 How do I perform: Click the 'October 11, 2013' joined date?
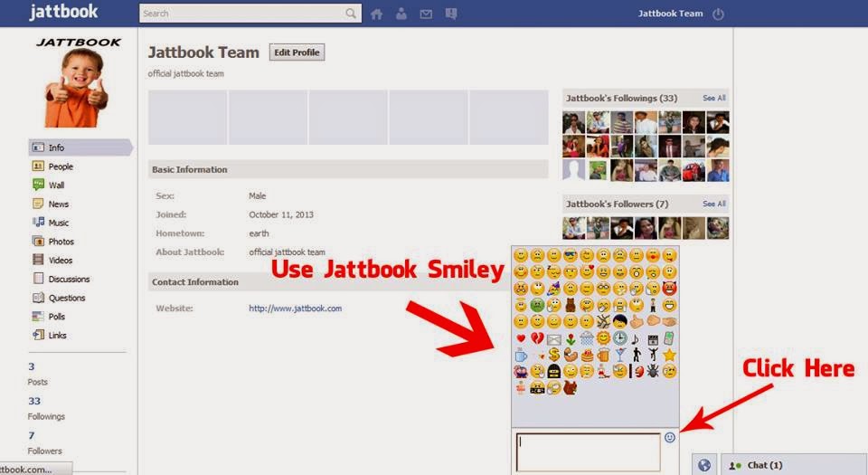(281, 214)
